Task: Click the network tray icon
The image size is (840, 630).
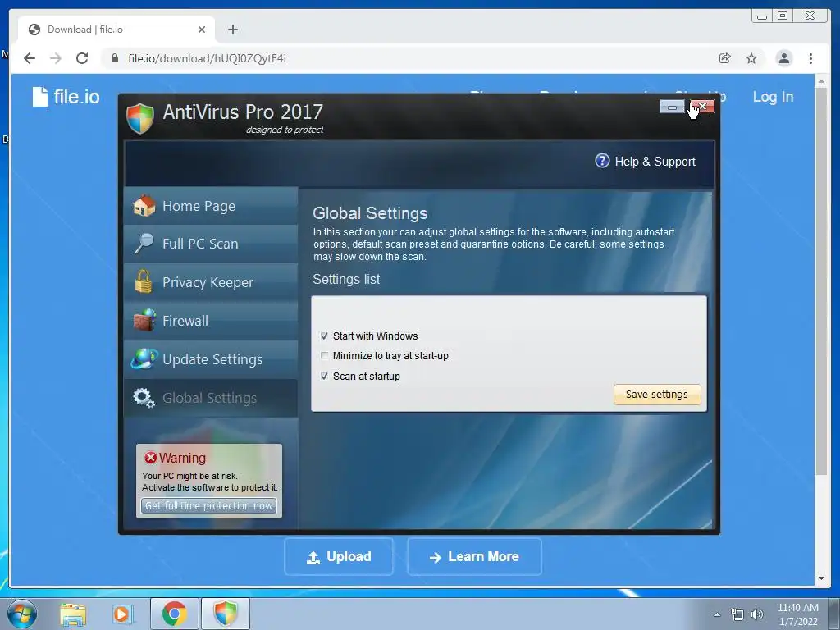Action: 737,614
